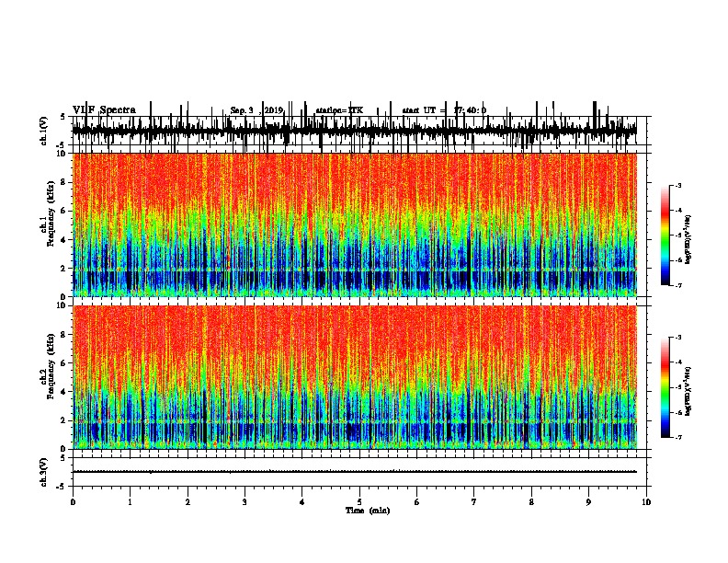Screen dimensions: 728x563
Task: Click the ch.2 "Frequency (kHz)" axis label
Action: click(51, 366)
